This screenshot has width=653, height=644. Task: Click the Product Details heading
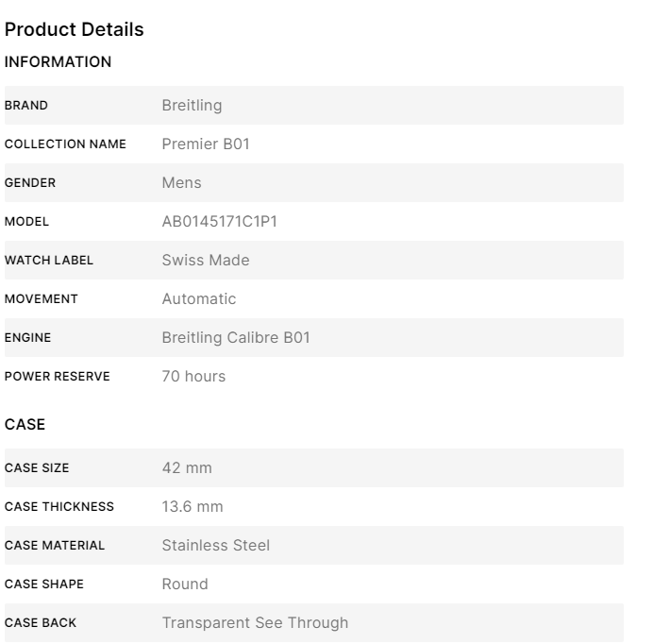pos(75,29)
